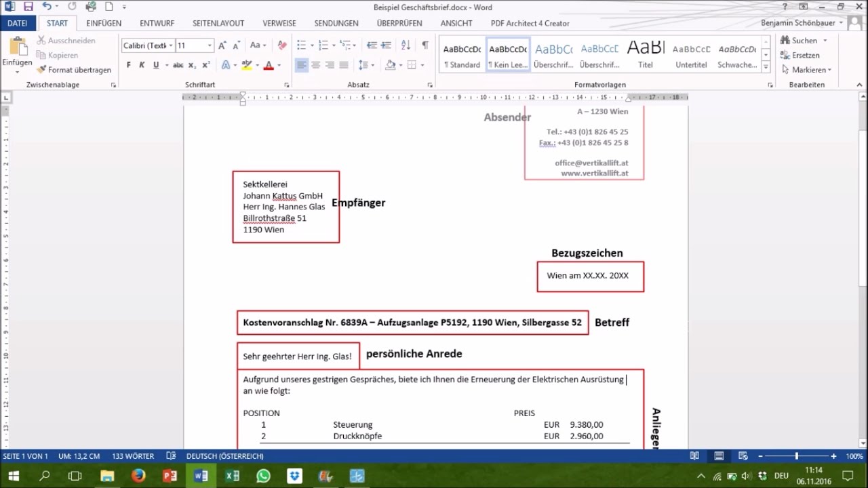Click the zoom slider in status bar
Screen dimensions: 868x488
coord(796,456)
